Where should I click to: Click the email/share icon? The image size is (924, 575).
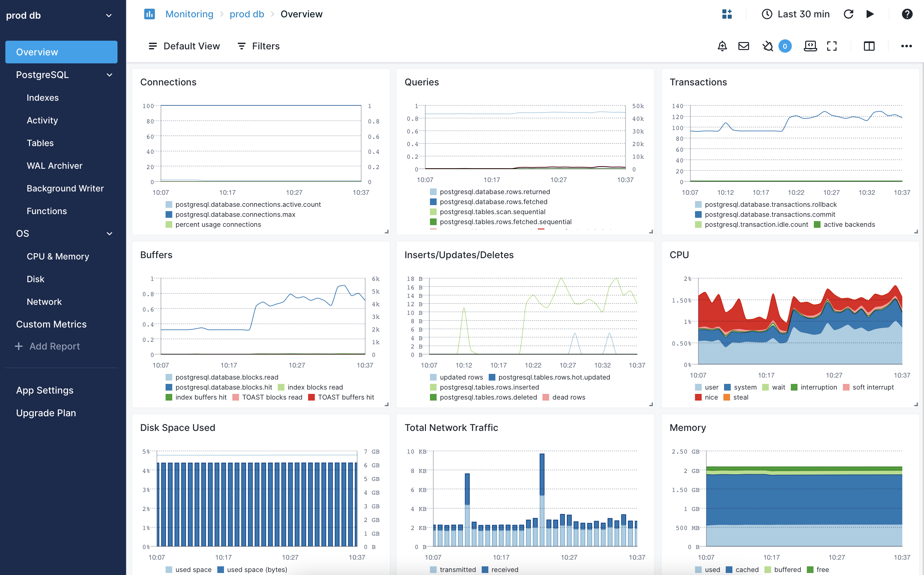744,46
